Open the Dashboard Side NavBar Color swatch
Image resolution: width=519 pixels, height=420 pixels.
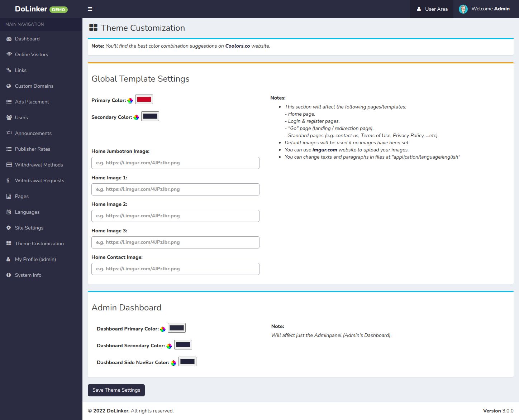pos(187,362)
